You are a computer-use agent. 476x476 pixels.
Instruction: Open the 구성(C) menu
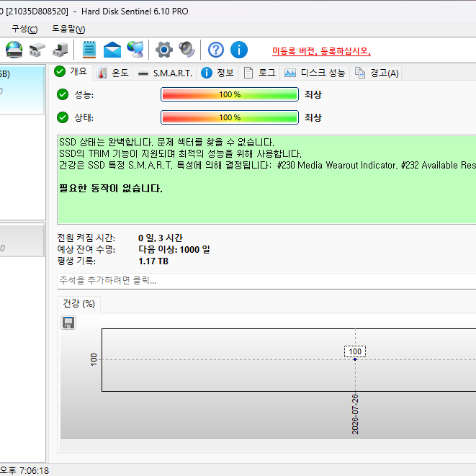coord(24,29)
